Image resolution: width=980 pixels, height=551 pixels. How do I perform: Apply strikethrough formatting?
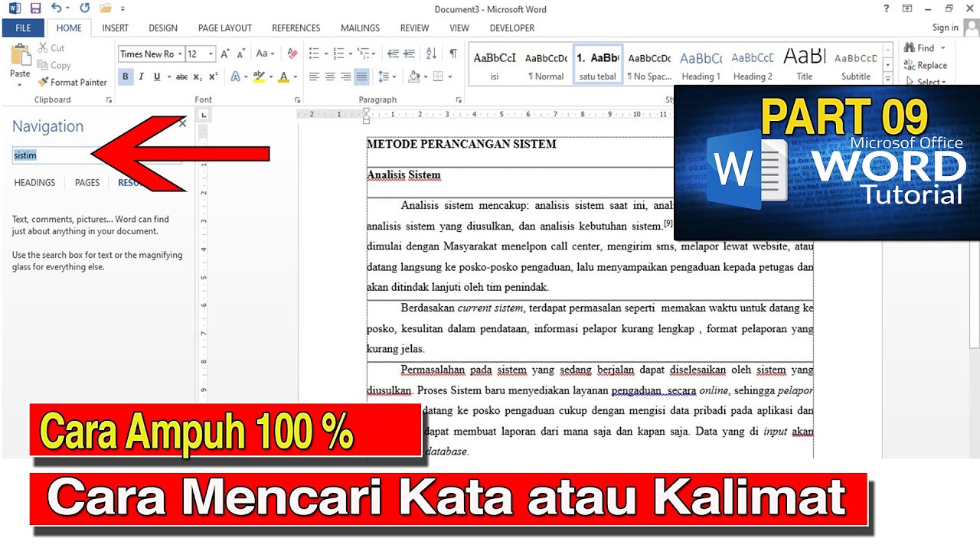[181, 77]
